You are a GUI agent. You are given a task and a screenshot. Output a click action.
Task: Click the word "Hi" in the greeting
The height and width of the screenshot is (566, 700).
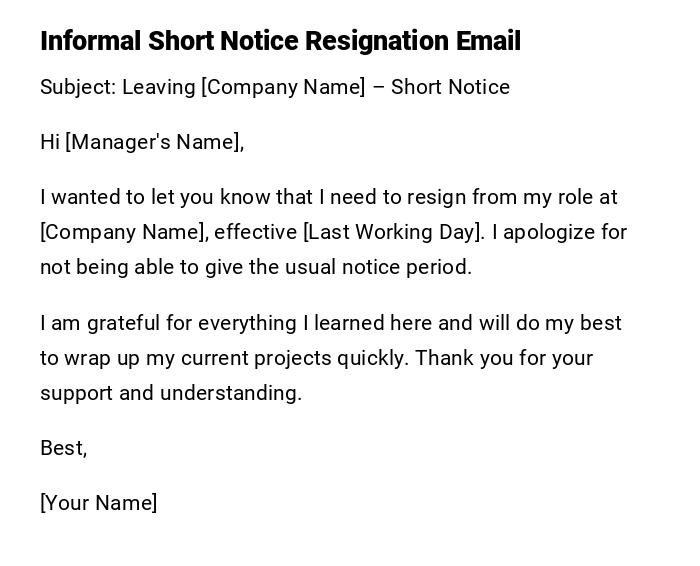(x=50, y=142)
